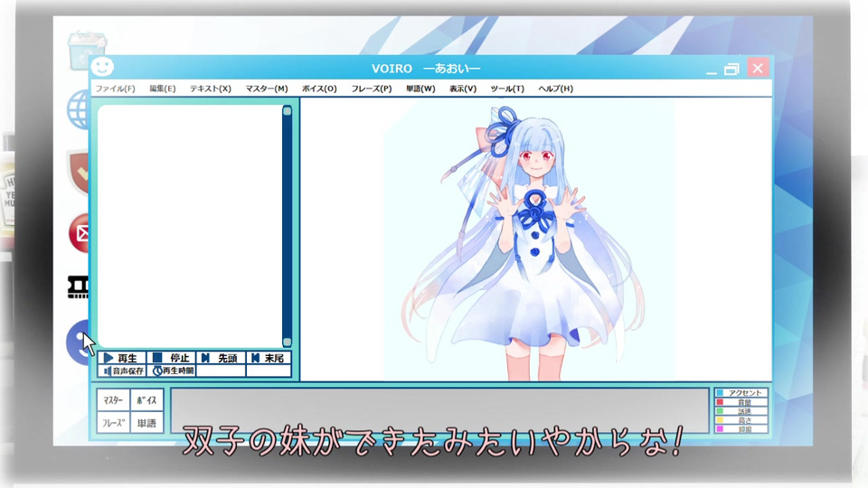Open the shield security desktop icon
Image resolution: width=868 pixels, height=488 pixels.
[78, 172]
